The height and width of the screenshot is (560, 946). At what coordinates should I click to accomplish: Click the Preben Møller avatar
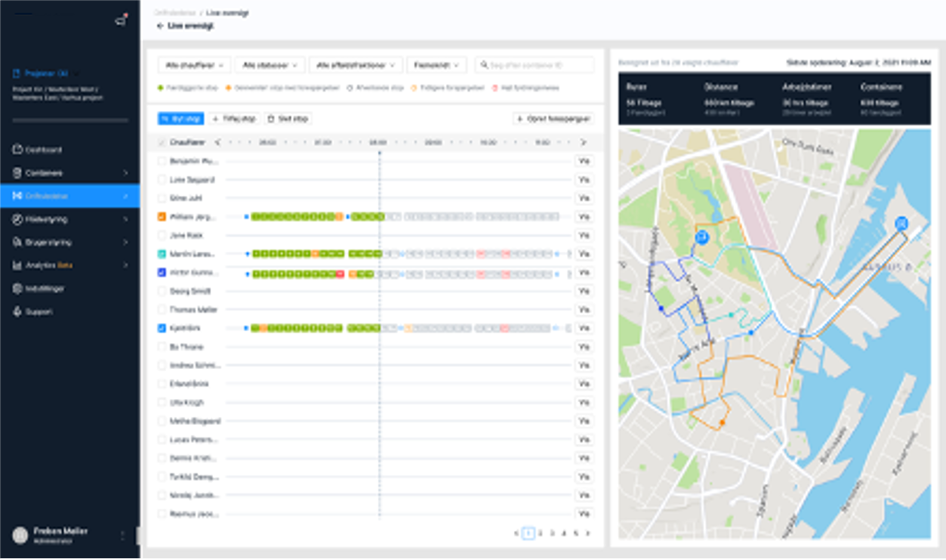point(20,535)
